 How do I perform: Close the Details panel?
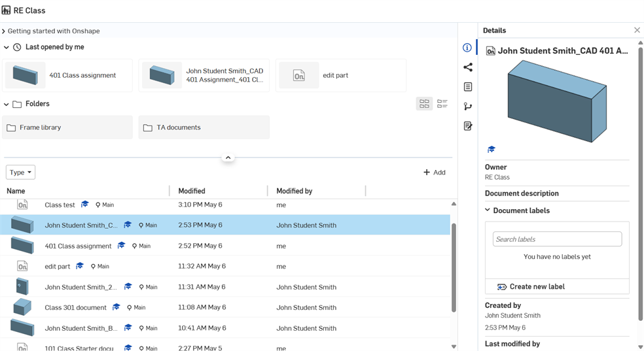click(637, 30)
